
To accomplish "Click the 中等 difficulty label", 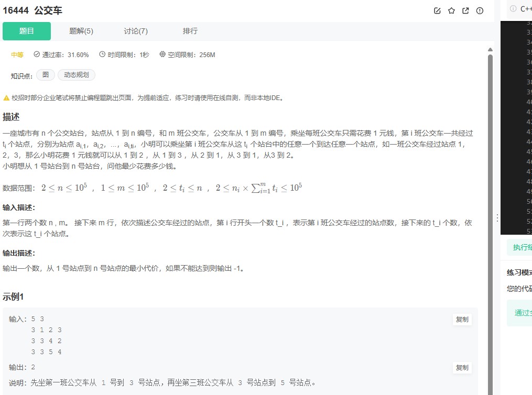I will [17, 55].
